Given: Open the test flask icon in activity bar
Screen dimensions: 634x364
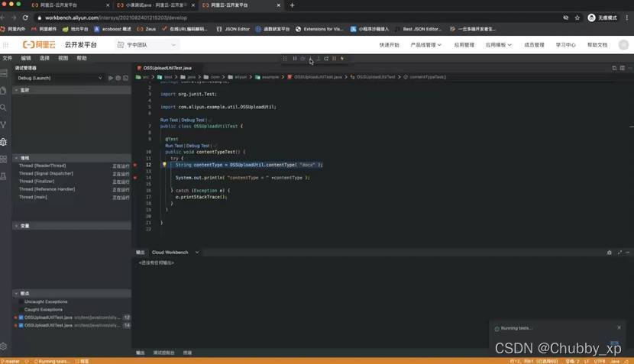Looking at the screenshot, I should tap(4, 176).
